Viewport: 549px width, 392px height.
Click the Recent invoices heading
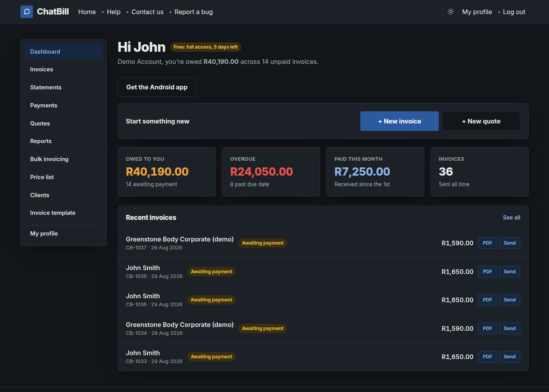pyautogui.click(x=151, y=218)
